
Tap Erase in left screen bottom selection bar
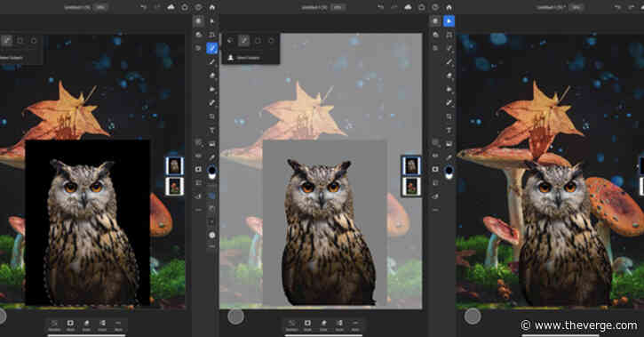pyautogui.click(x=86, y=325)
